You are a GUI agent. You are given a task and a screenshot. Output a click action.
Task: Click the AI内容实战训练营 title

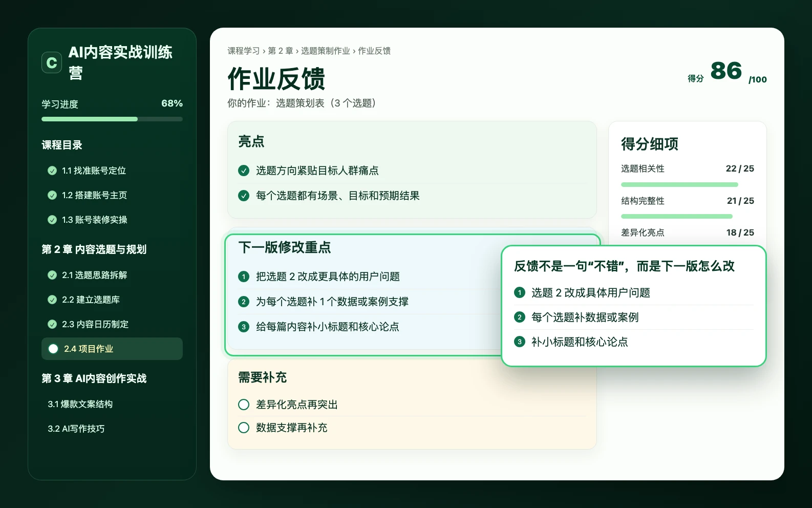pyautogui.click(x=120, y=62)
